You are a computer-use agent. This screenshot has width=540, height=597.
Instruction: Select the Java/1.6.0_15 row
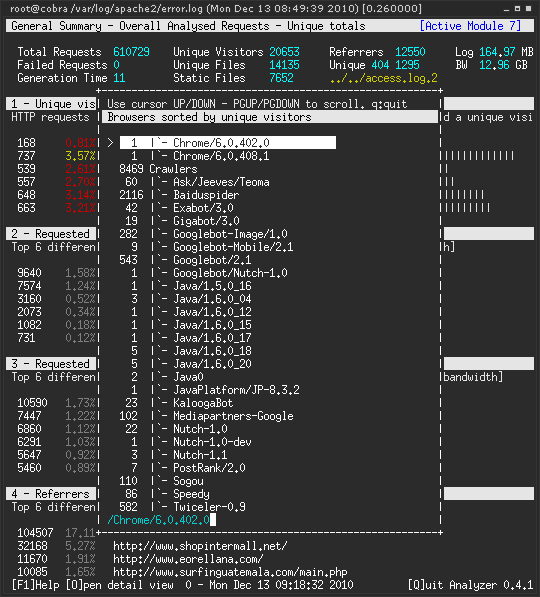click(x=191, y=324)
